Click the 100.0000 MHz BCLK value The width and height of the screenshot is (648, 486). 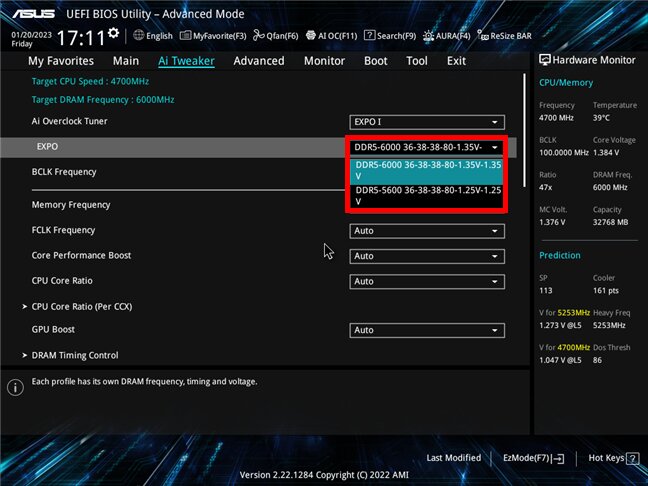pos(563,152)
